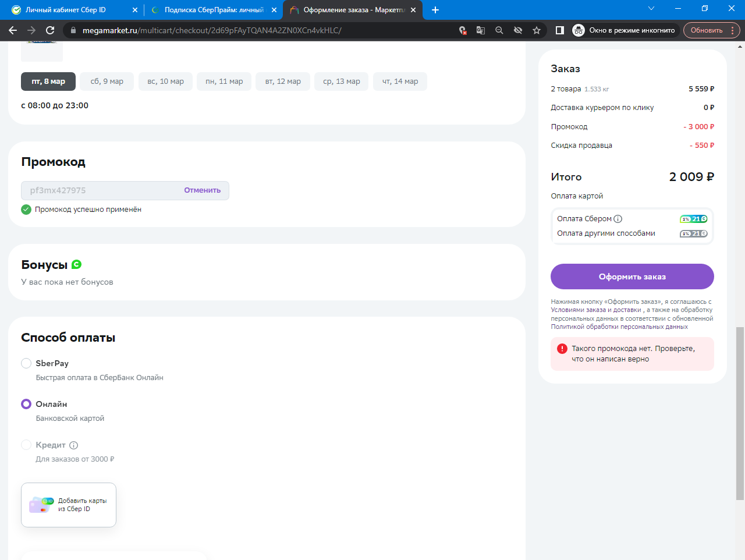The image size is (745, 560).
Task: Click the promo discount - 3 000 ₽
Action: click(x=698, y=127)
